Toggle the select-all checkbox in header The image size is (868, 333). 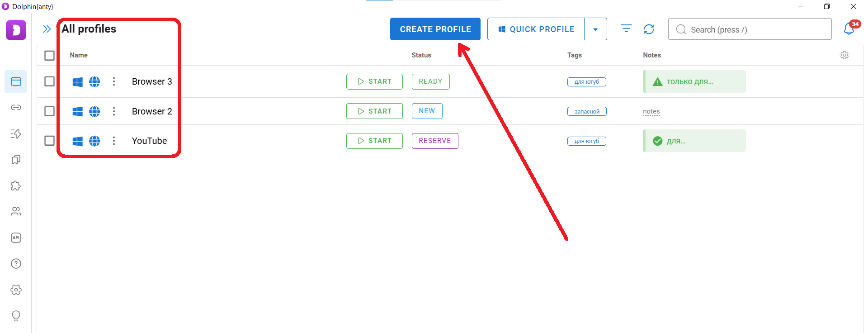pos(49,55)
